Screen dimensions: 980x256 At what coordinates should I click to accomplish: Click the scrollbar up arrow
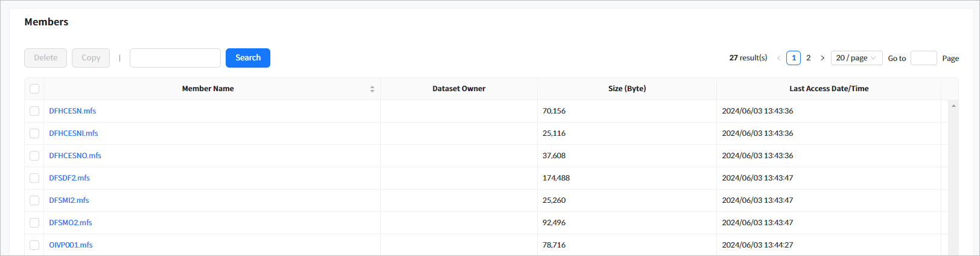(x=953, y=106)
